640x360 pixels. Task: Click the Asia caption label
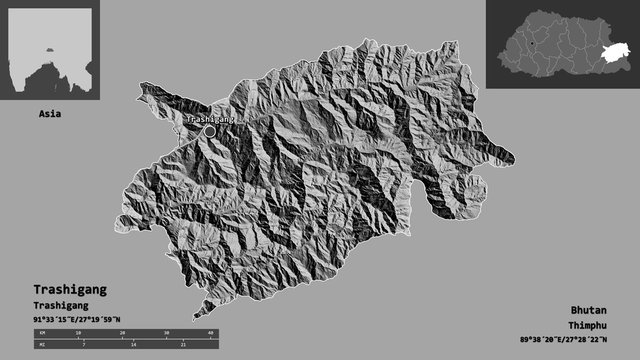pyautogui.click(x=50, y=114)
